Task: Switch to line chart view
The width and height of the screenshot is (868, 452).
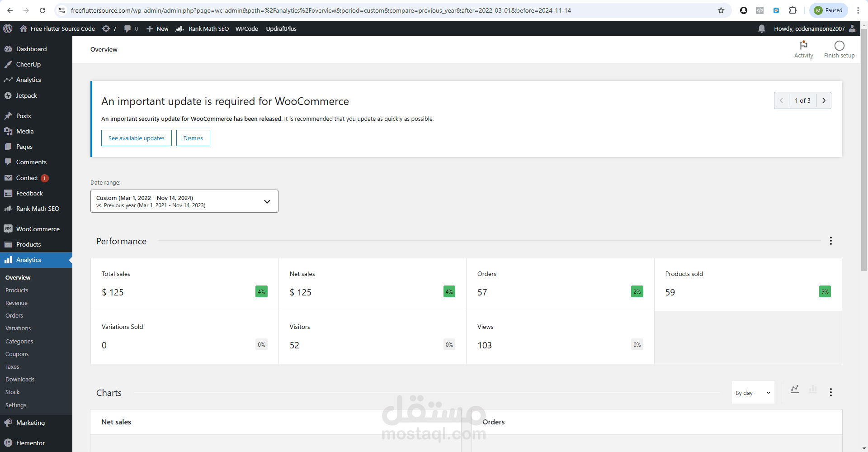Action: tap(795, 389)
